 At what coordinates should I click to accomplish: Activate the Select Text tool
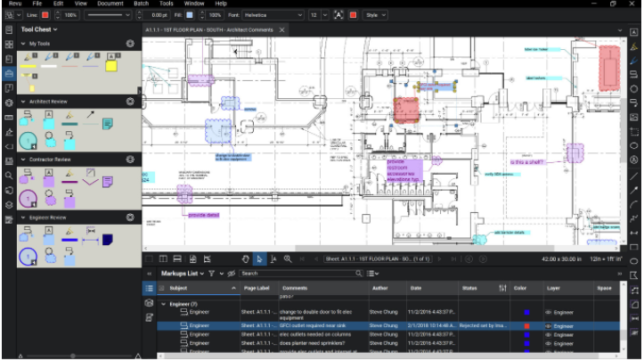[273, 259]
